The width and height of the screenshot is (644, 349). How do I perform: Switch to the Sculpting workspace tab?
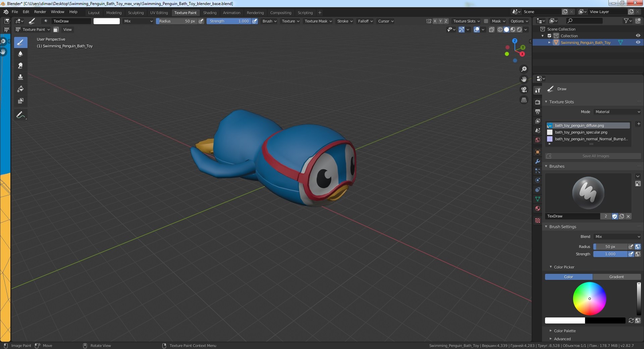(136, 13)
